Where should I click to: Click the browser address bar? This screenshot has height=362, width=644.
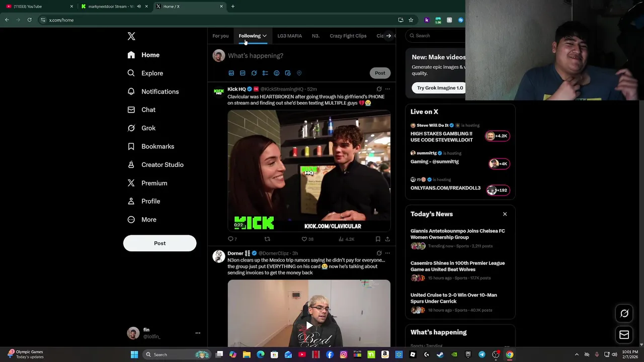216,20
